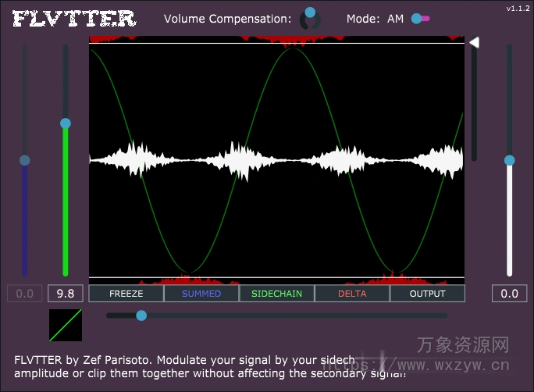Toggle the SUMMED signal view
Image resolution: width=534 pixels, height=392 pixels.
201,294
